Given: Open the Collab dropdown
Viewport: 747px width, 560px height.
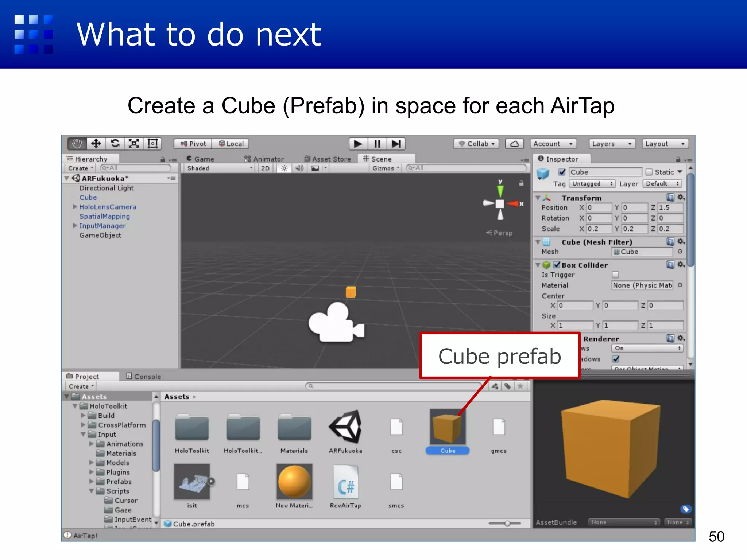Looking at the screenshot, I should [477, 144].
